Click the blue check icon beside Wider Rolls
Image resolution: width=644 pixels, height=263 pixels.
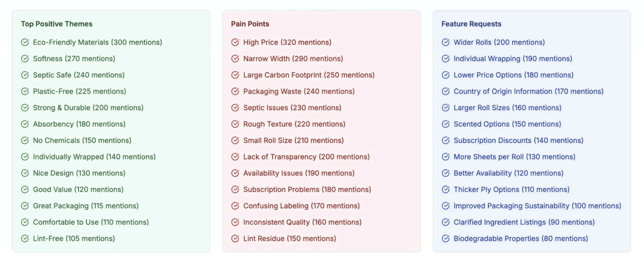coord(445,42)
